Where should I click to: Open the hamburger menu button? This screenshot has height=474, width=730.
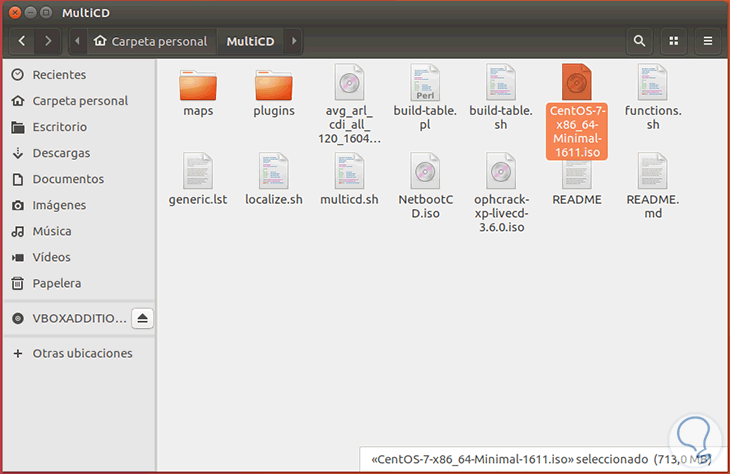coord(708,41)
